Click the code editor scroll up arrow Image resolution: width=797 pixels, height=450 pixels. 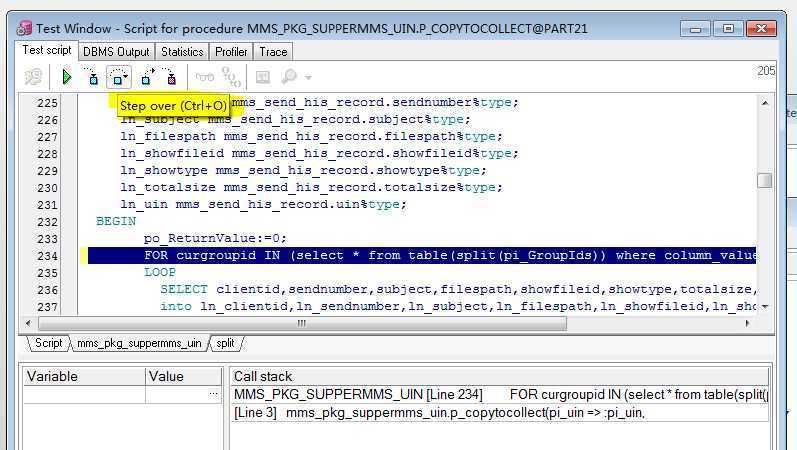tap(765, 103)
